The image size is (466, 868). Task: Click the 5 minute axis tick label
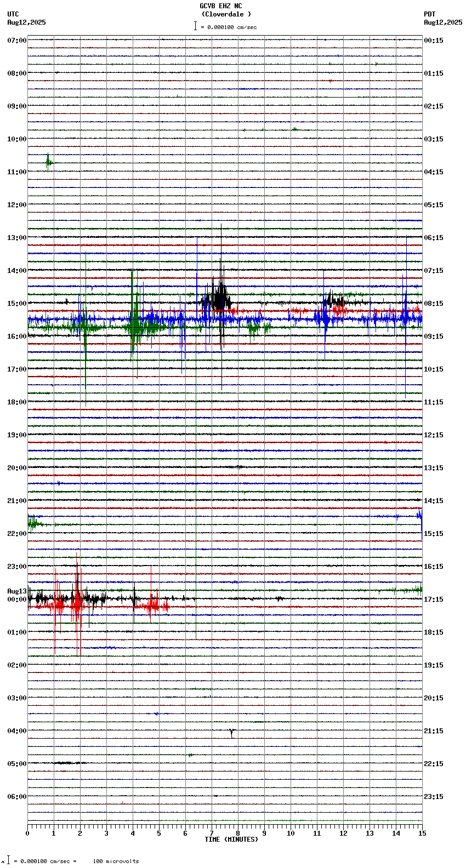point(159,833)
